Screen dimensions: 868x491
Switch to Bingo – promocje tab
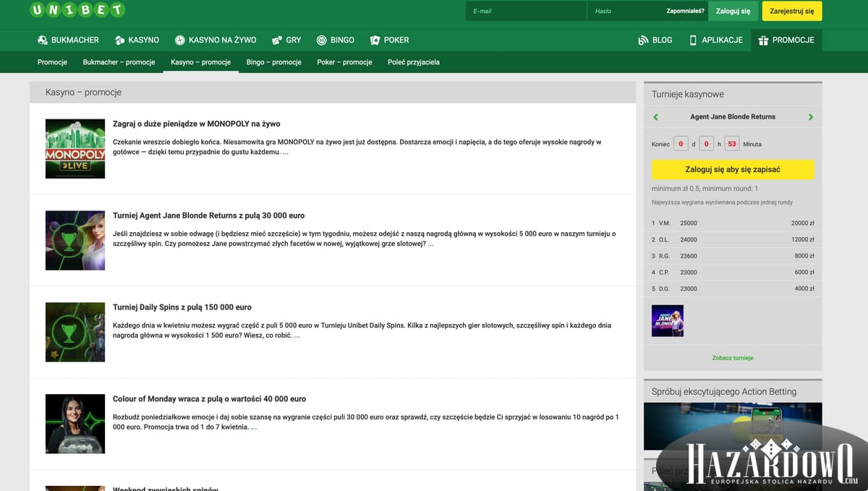coord(273,62)
